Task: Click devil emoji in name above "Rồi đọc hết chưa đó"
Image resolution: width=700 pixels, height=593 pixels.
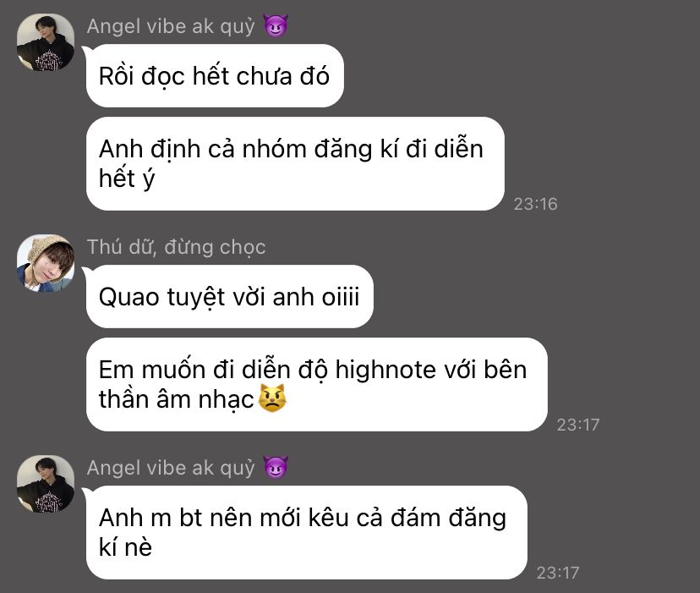Action: tap(276, 25)
